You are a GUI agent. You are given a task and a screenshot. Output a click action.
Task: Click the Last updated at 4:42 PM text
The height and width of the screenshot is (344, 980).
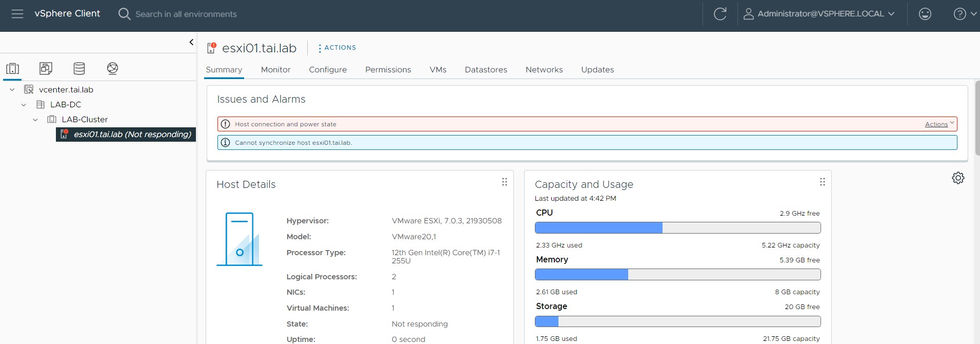[x=575, y=198]
